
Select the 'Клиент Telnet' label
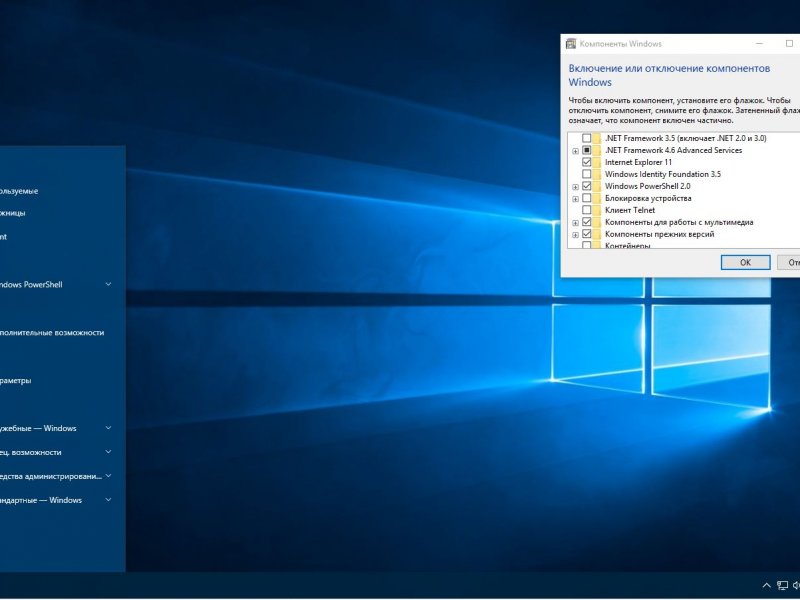tap(630, 210)
